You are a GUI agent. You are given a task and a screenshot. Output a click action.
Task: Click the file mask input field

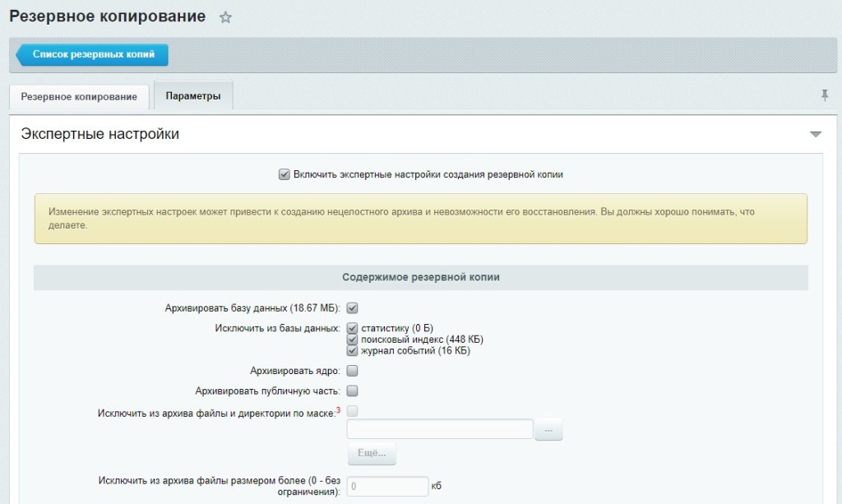coord(440,429)
